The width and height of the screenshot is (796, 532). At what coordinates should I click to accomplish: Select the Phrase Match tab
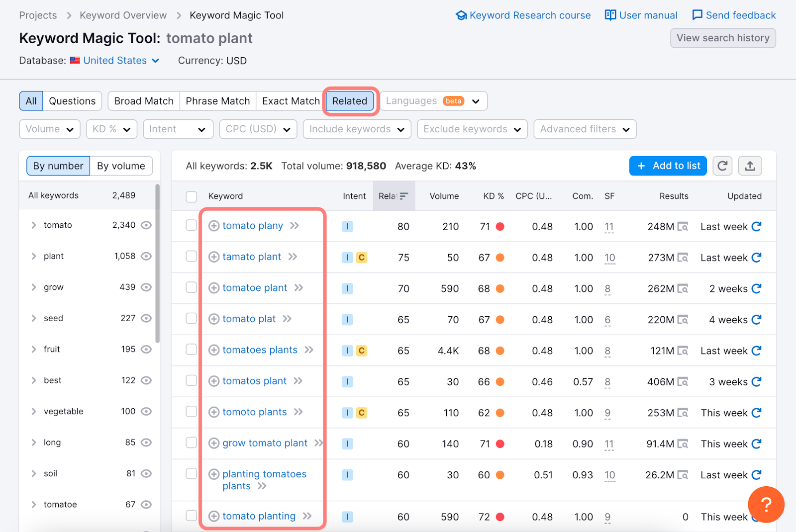click(x=218, y=101)
